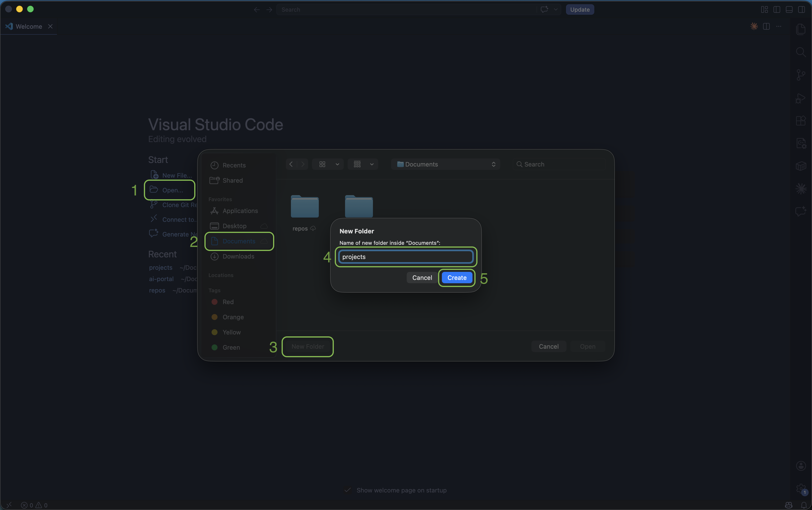Image resolution: width=812 pixels, height=510 pixels.
Task: Open the Accounts menu icon
Action: pyautogui.click(x=801, y=466)
